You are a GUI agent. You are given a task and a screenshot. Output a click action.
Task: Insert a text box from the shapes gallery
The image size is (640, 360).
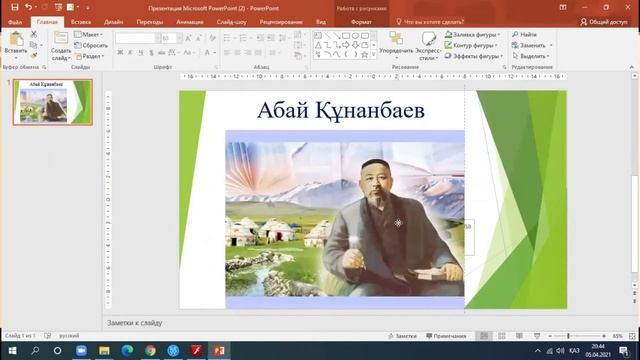pos(318,36)
